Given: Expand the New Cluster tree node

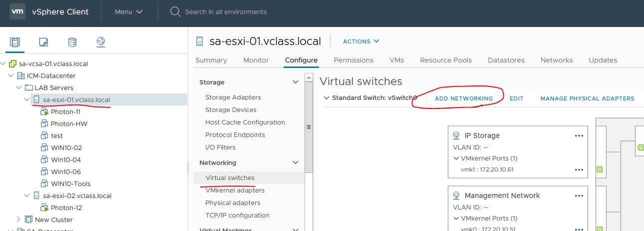Looking at the screenshot, I should tap(19, 220).
